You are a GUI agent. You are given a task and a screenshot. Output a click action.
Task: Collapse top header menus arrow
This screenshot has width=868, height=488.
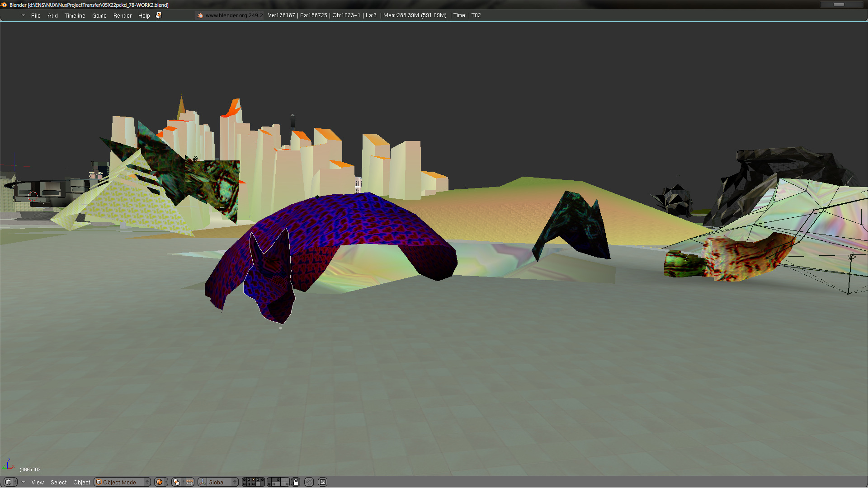point(23,15)
